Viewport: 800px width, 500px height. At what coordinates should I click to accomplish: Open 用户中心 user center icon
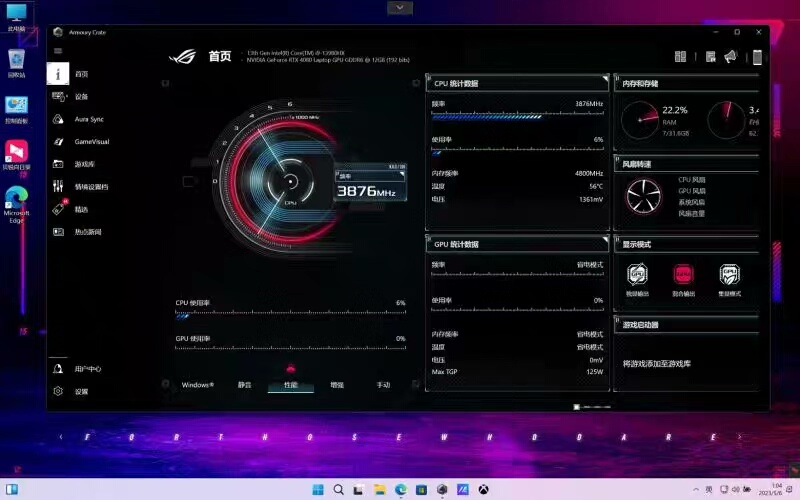pyautogui.click(x=58, y=369)
